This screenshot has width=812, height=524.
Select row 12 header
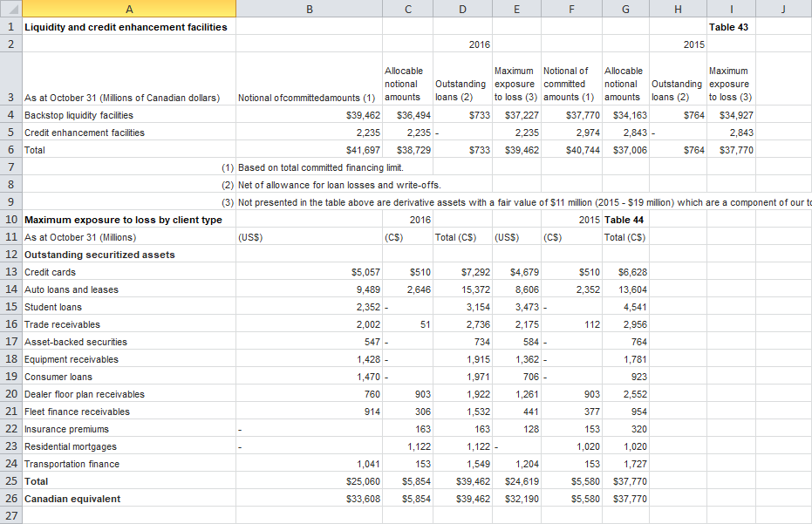[x=10, y=255]
